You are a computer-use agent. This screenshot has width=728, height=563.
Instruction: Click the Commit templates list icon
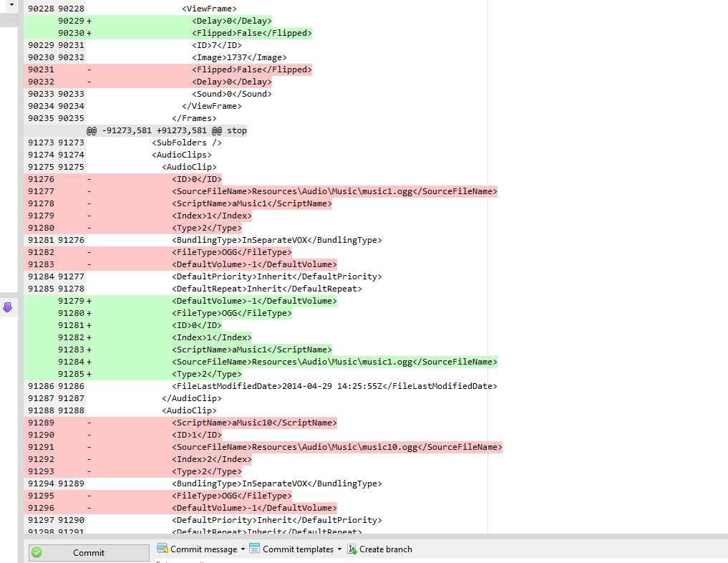[x=254, y=549]
